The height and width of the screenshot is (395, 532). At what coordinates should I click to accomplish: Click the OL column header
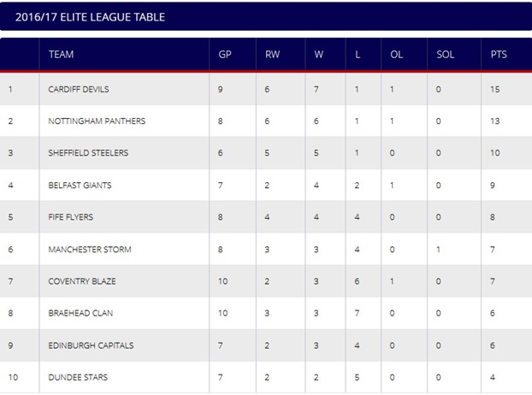click(396, 54)
